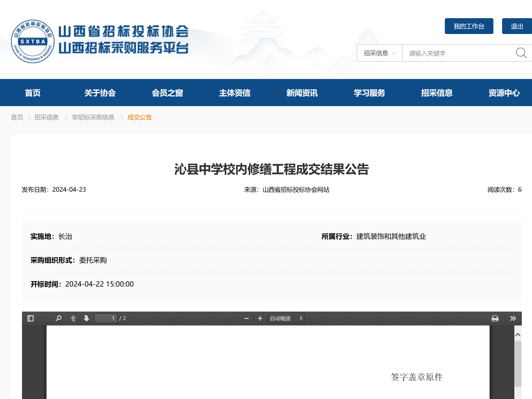Click the PDF page number field
532x399 pixels.
click(106, 318)
